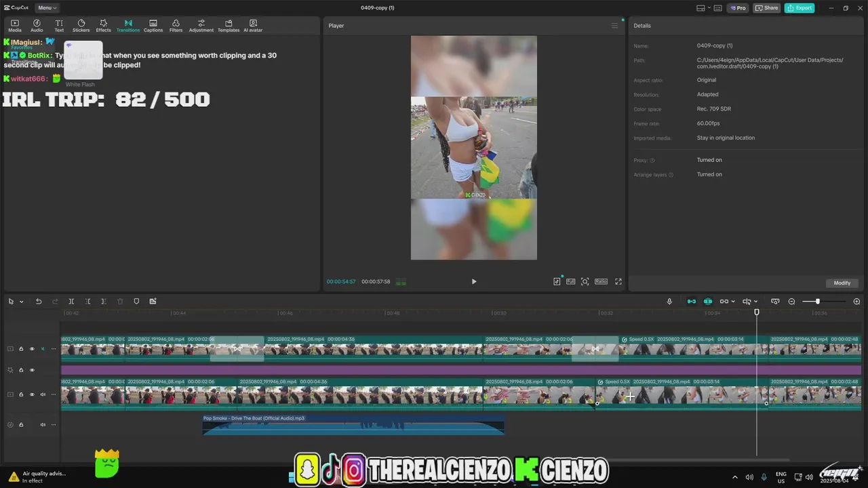Open more options for audio track

coord(54,425)
